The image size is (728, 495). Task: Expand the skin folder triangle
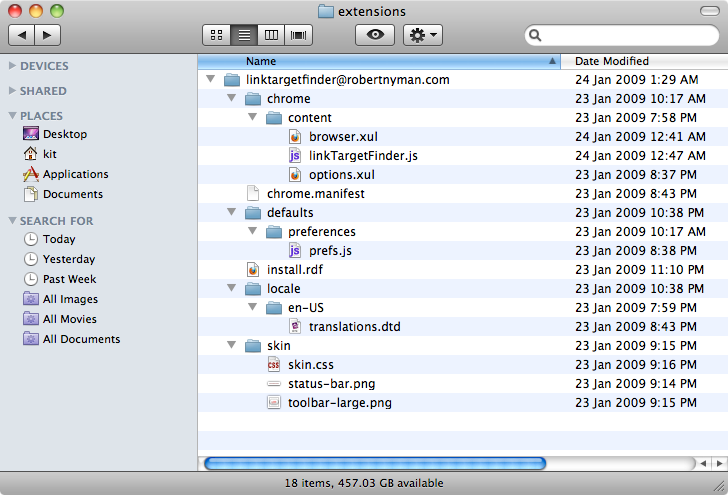(x=231, y=346)
